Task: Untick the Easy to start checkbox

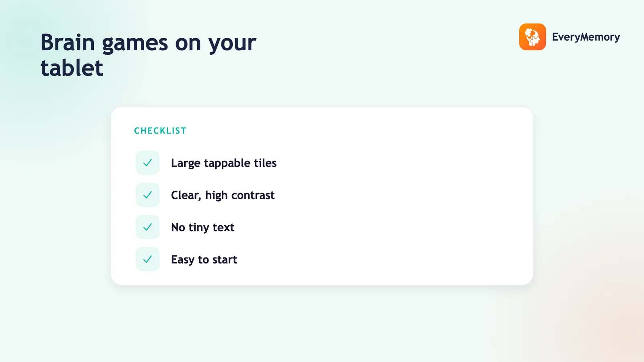Action: point(148,259)
